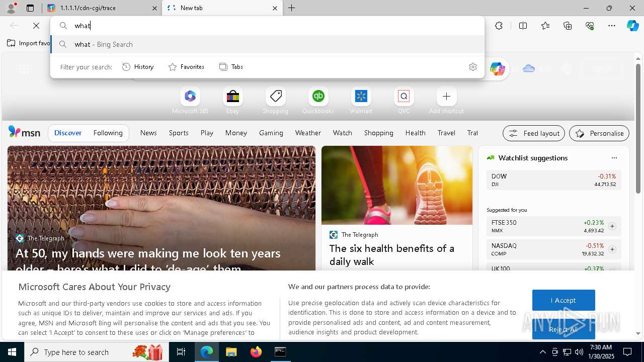Open the Shopping shortcut tile
This screenshot has height=362, width=644.
click(x=275, y=101)
